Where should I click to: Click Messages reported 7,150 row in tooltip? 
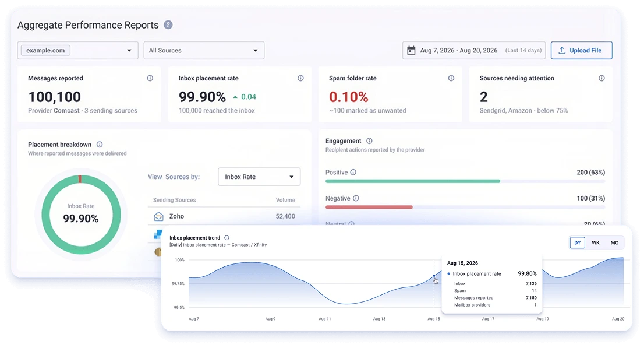(496, 298)
